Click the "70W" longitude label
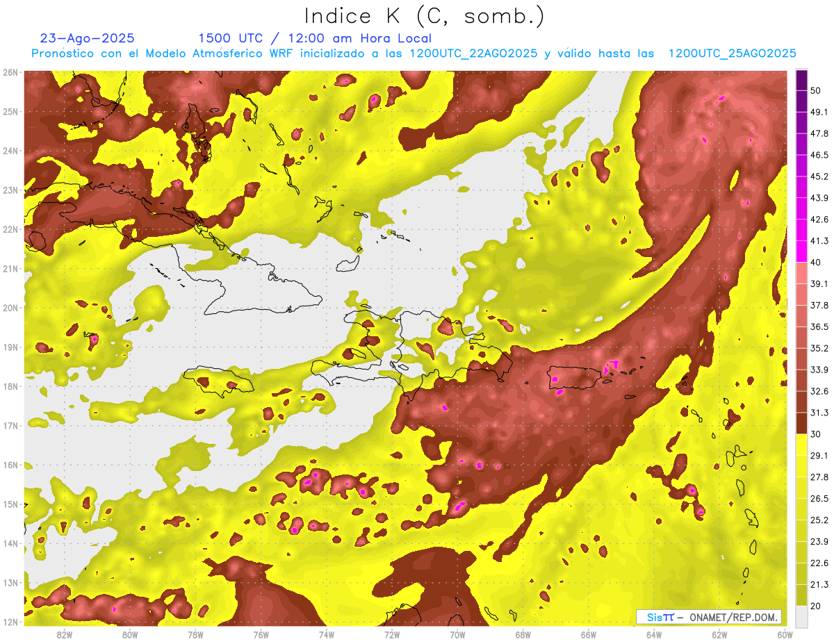 (457, 635)
